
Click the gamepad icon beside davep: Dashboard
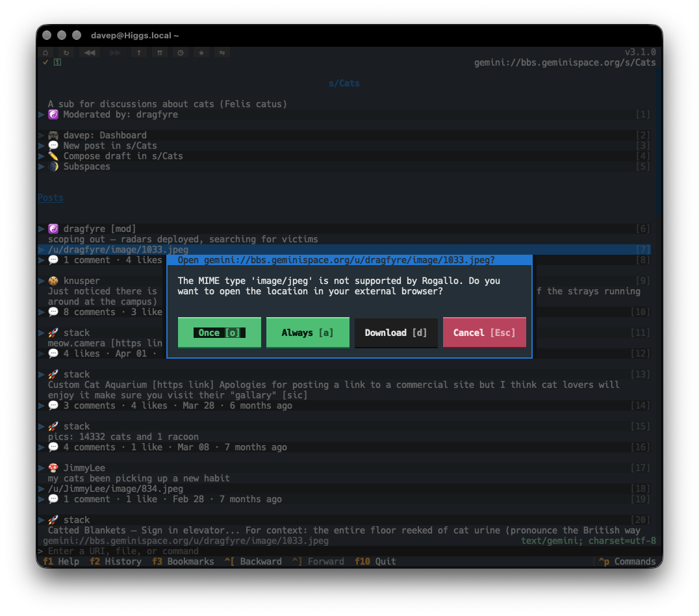53,135
